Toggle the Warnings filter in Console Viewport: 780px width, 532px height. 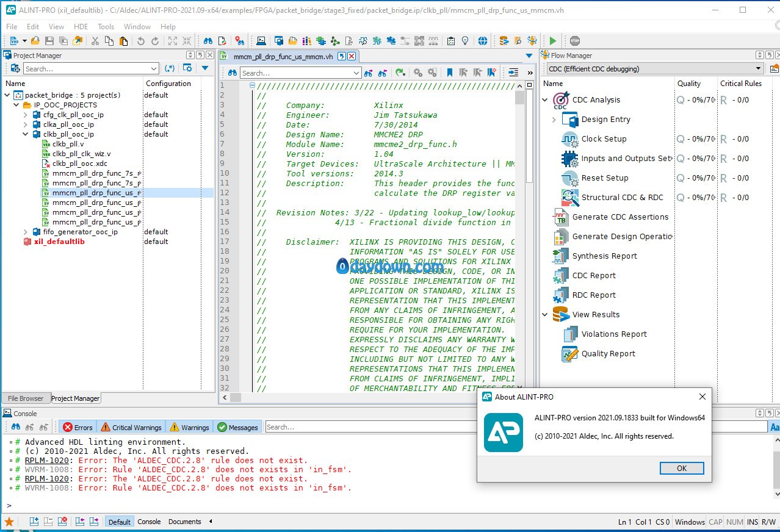pos(189,427)
